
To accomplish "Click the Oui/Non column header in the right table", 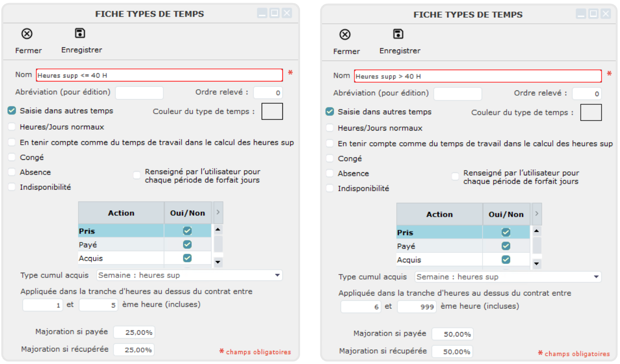I will tap(506, 215).
